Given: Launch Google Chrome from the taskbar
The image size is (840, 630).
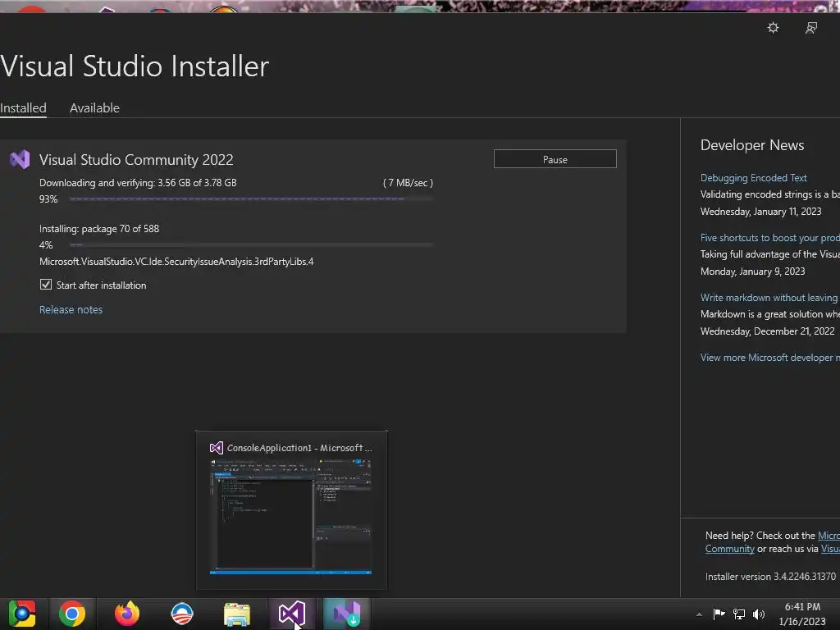Looking at the screenshot, I should [72, 614].
